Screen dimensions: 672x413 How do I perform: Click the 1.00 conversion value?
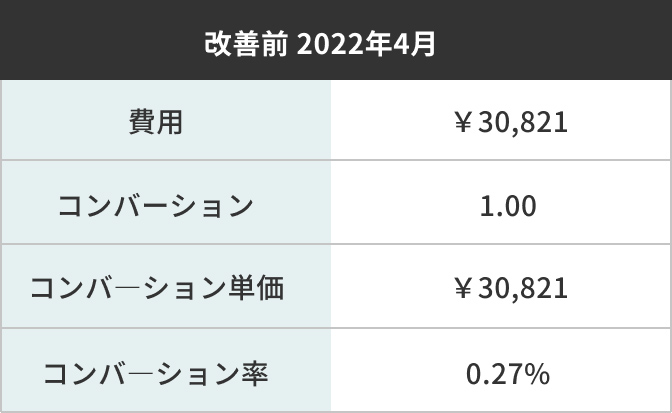[508, 206]
